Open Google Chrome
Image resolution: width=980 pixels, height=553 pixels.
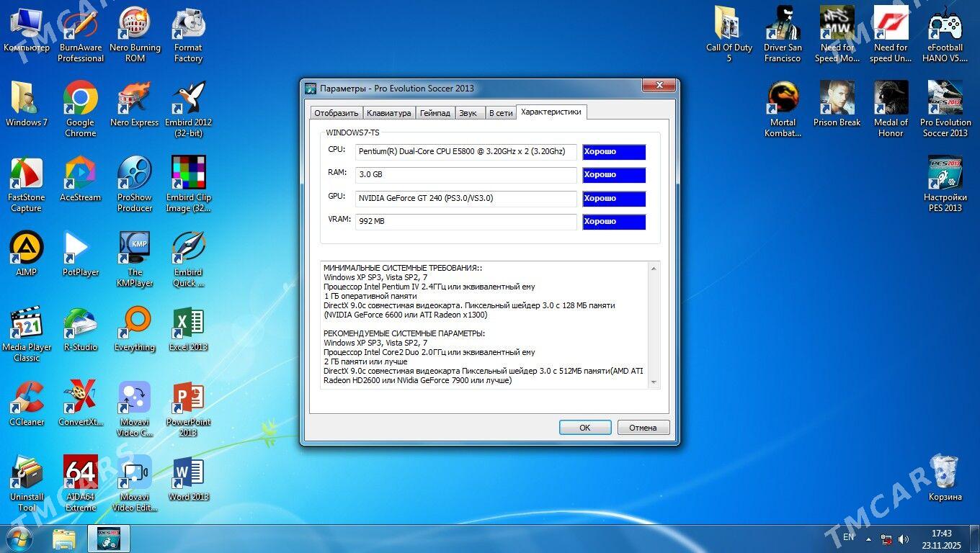pyautogui.click(x=79, y=99)
